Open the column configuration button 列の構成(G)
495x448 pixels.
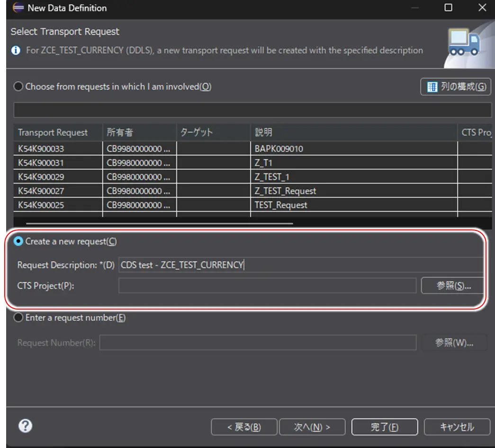point(456,87)
